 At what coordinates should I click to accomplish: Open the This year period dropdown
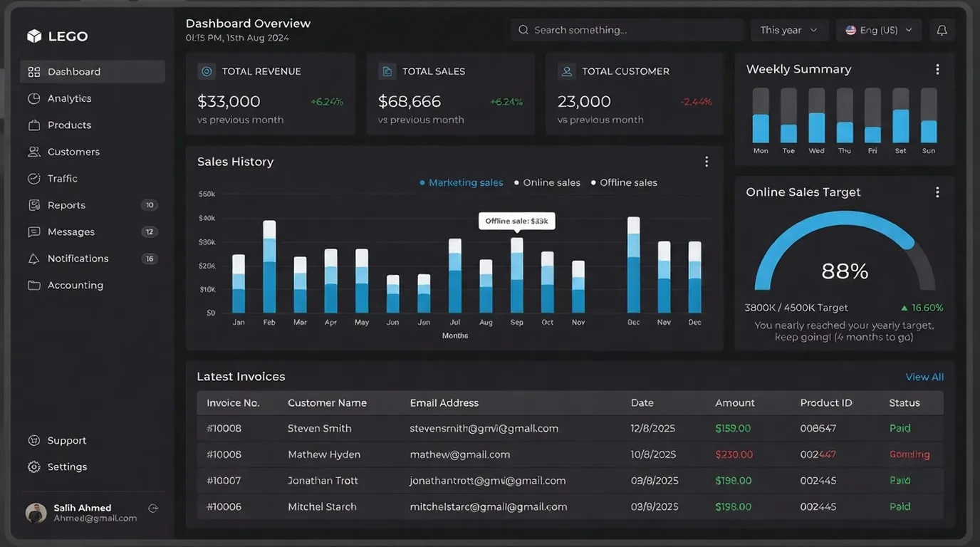pyautogui.click(x=789, y=30)
